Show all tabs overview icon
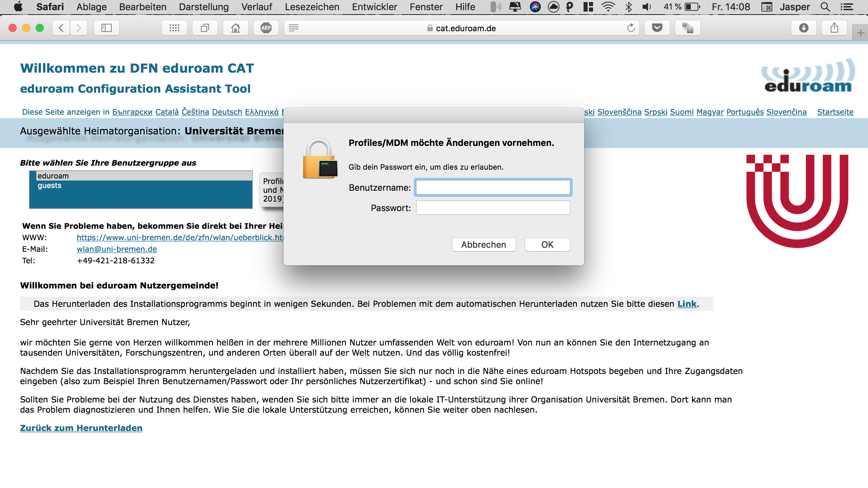Screen dimensions: 868x488 coord(205,28)
